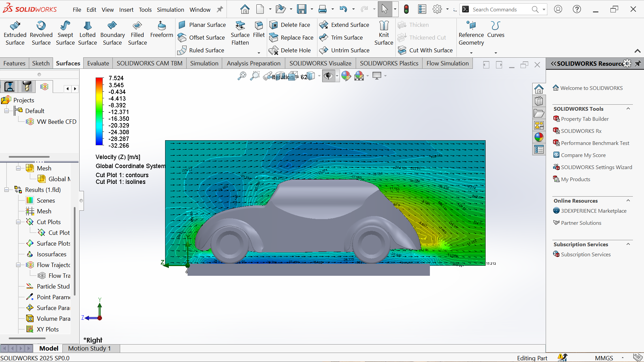Click the Welcome to SOLIDWORKS link
The height and width of the screenshot is (362, 644).
pyautogui.click(x=591, y=88)
